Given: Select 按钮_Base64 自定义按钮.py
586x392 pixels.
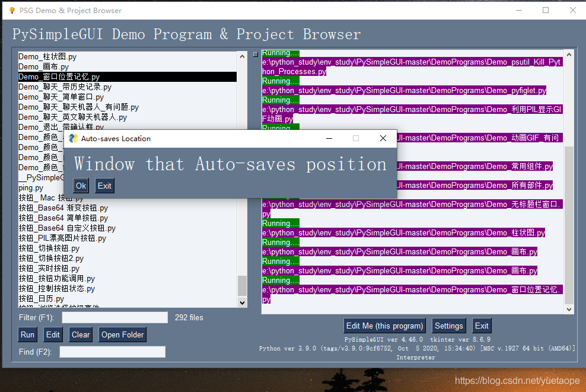Looking at the screenshot, I should pyautogui.click(x=127, y=228).
